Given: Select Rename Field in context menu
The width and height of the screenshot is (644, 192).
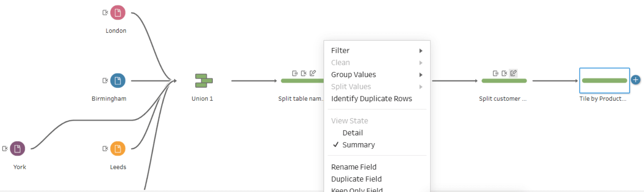Looking at the screenshot, I should pos(353,167).
